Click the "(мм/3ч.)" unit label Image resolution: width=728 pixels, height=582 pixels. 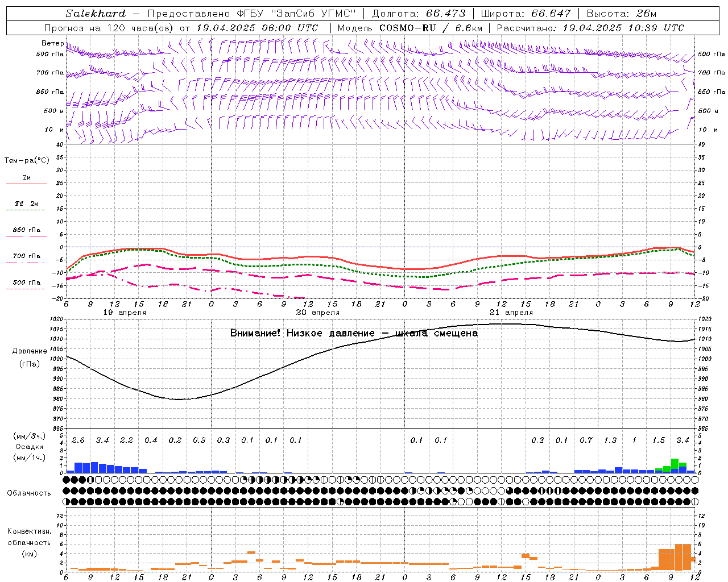[x=29, y=436]
